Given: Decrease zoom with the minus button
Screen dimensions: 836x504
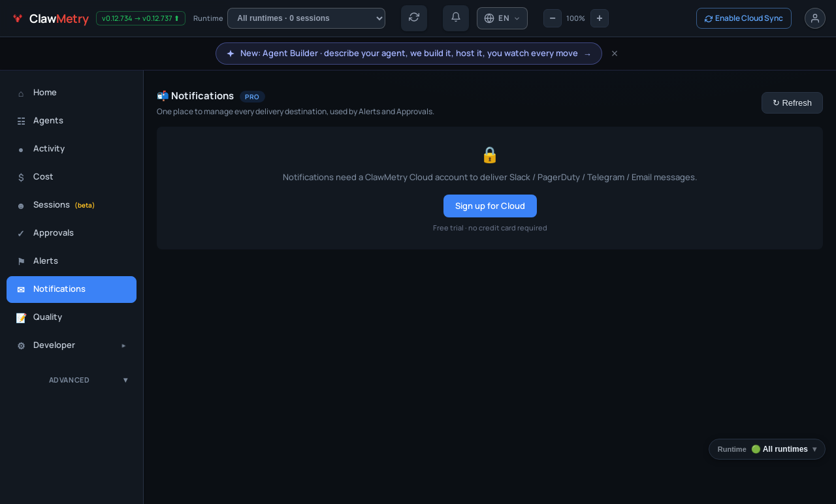Looking at the screenshot, I should [x=553, y=18].
